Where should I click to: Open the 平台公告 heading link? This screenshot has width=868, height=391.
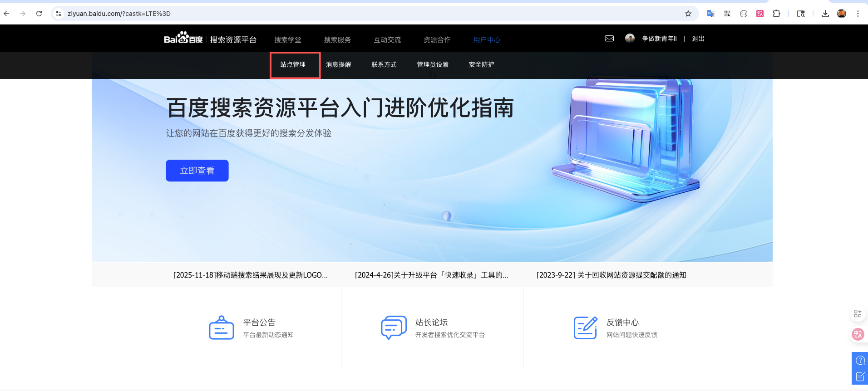point(259,322)
